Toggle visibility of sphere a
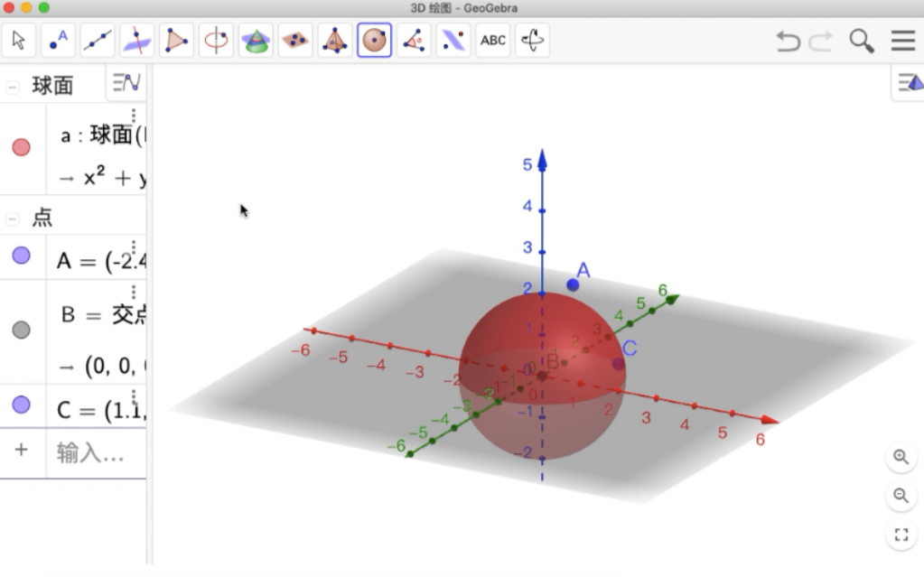 pos(21,147)
